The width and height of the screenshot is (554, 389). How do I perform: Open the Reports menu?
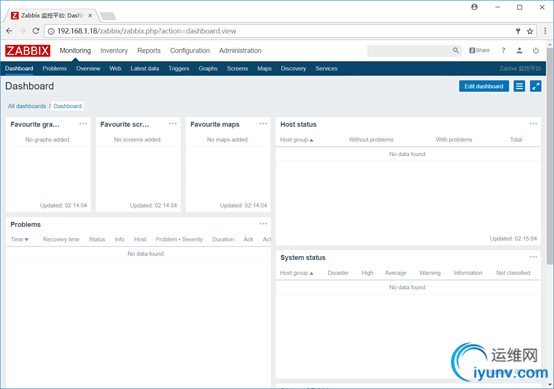[149, 51]
